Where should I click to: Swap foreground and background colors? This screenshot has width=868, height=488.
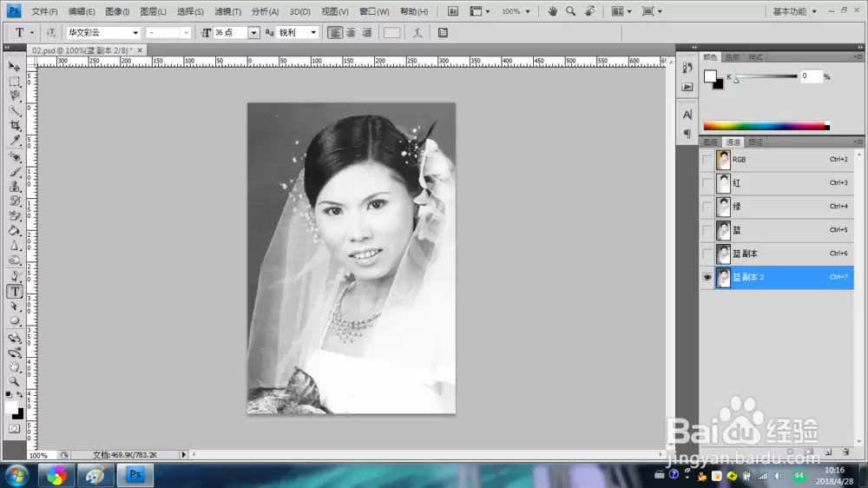20,394
